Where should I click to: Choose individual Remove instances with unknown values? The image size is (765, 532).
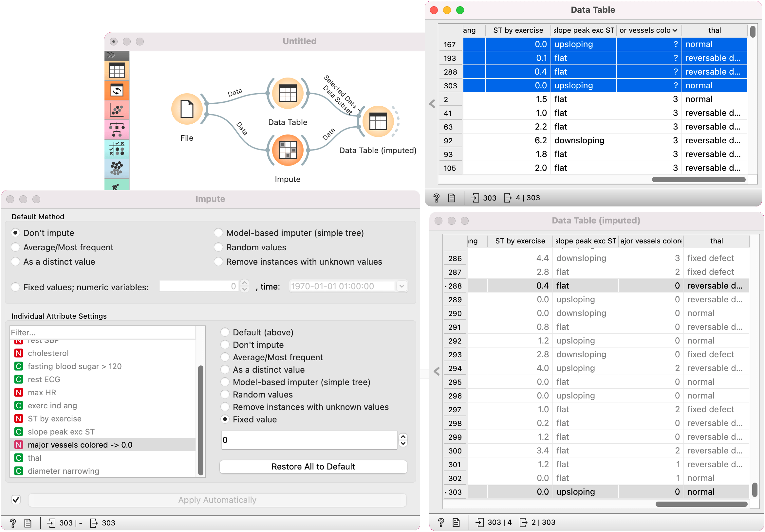(x=225, y=406)
